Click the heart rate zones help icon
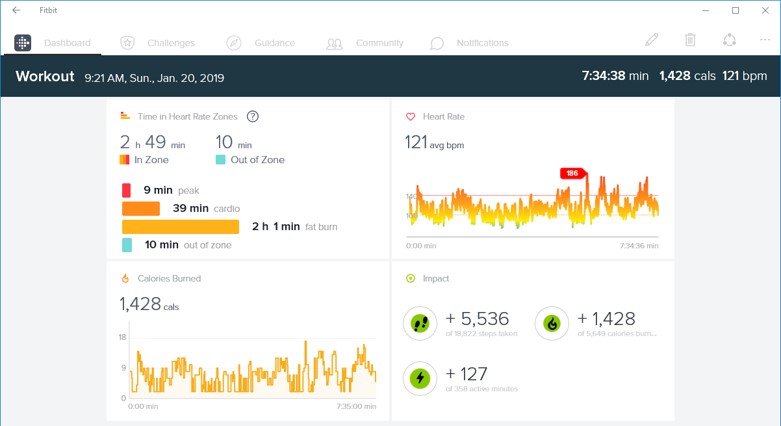The height and width of the screenshot is (426, 781). (253, 116)
